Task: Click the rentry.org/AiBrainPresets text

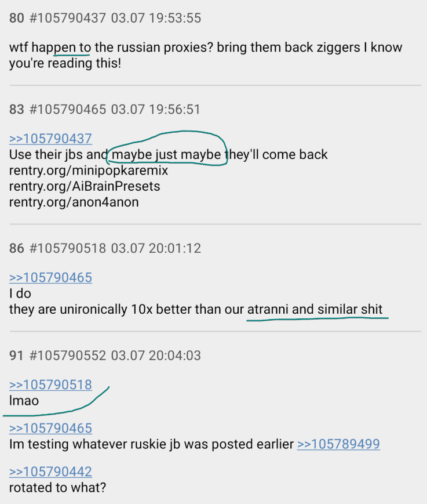Action: point(85,186)
